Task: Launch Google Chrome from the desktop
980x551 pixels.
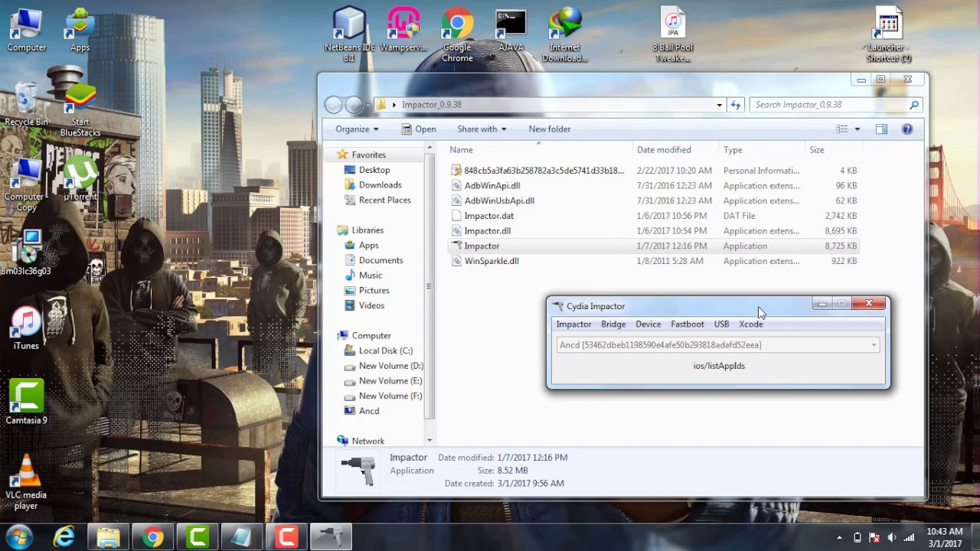Action: click(x=457, y=34)
